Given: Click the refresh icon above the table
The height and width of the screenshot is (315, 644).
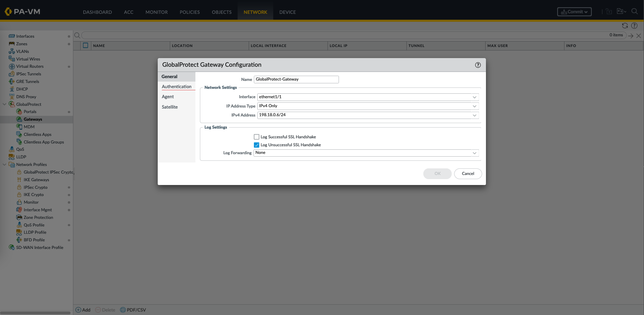Looking at the screenshot, I should tap(625, 26).
